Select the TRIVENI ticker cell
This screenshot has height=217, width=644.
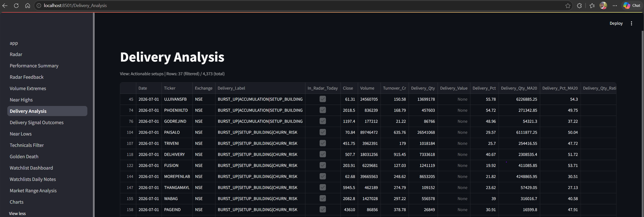tap(177, 143)
